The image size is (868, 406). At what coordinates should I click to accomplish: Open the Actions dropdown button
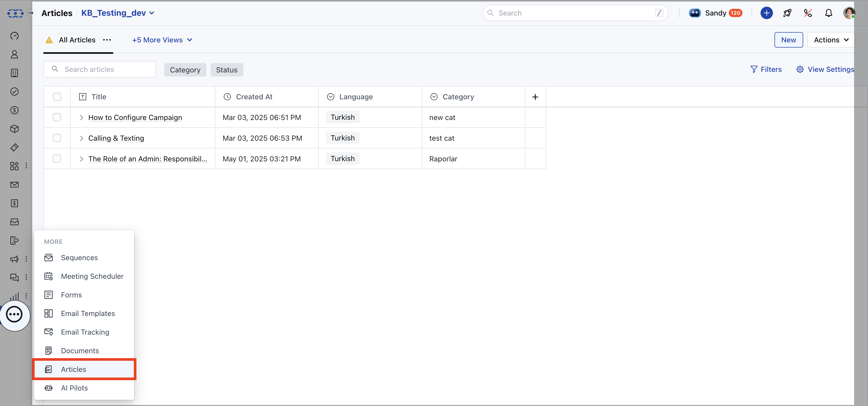tap(831, 40)
